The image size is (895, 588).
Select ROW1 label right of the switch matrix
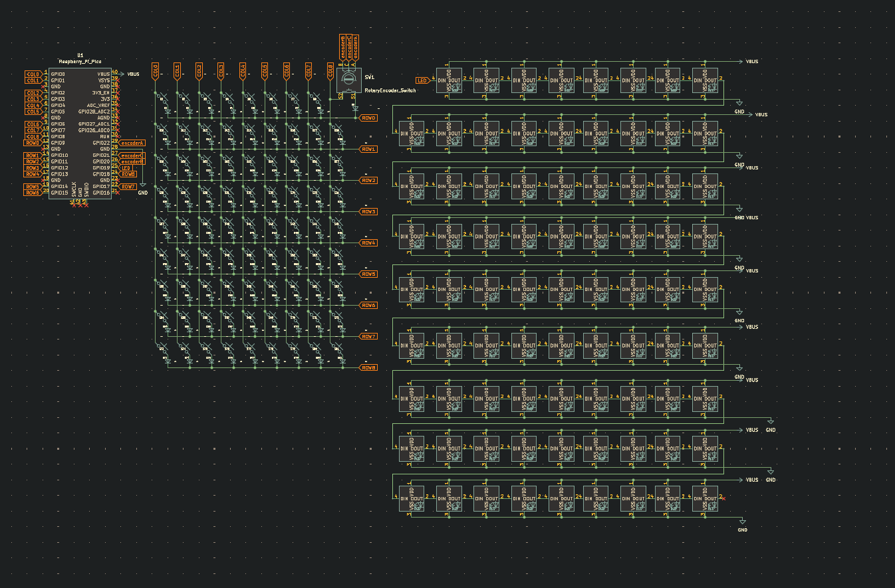(368, 149)
